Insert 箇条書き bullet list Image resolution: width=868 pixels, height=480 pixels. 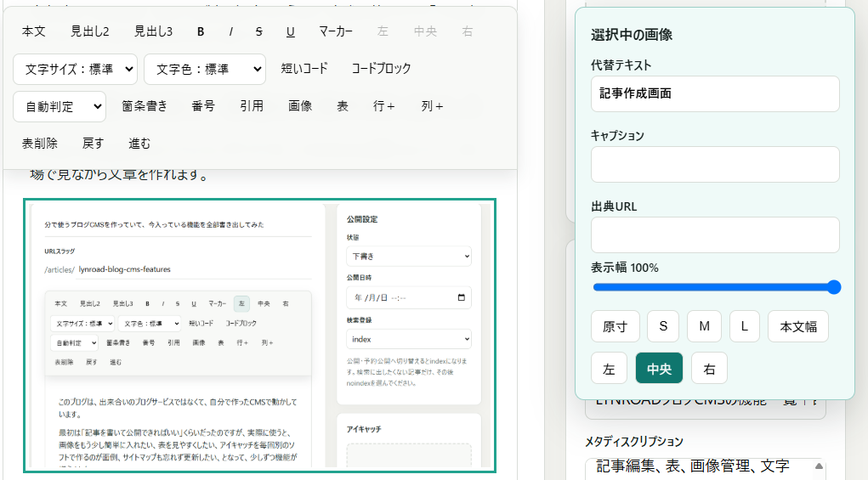click(x=145, y=106)
